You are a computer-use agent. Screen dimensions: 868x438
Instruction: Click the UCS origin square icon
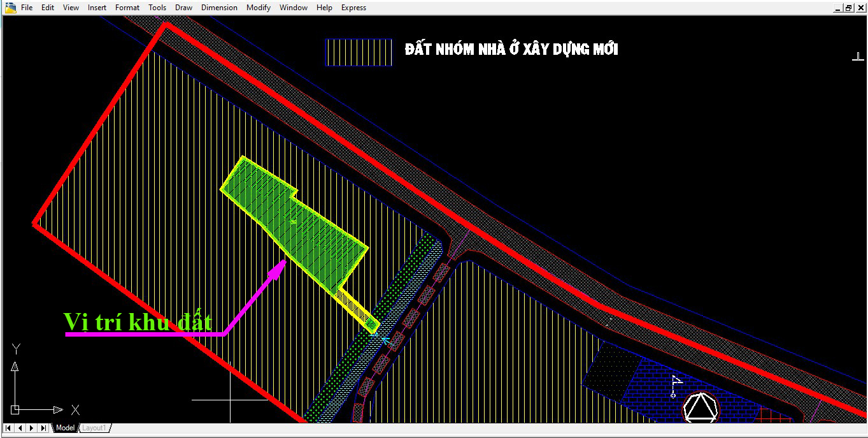pos(15,409)
